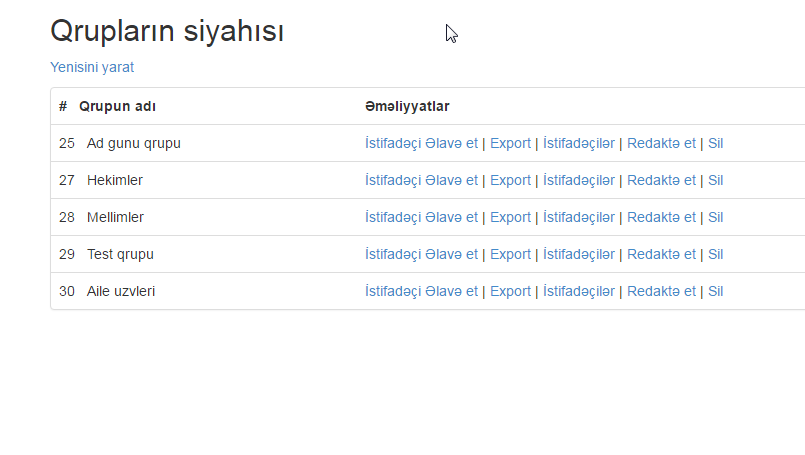805x455 pixels.
Task: Delete Ad gunu qrupu with Sil
Action: point(715,143)
